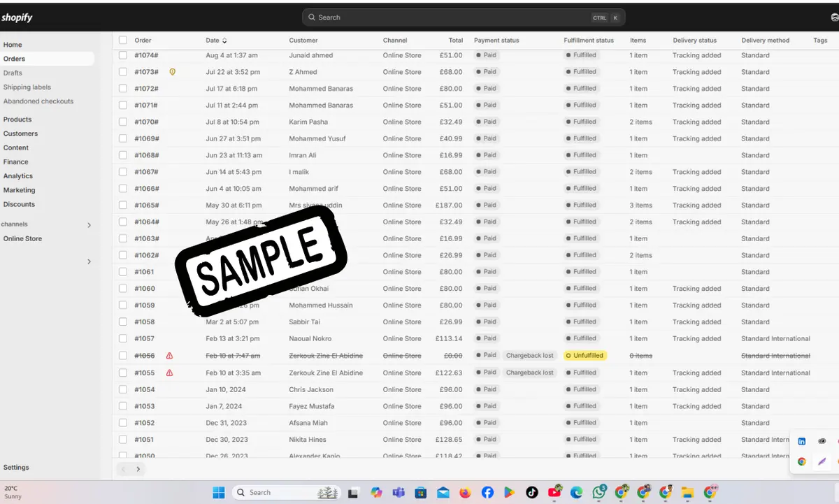The width and height of the screenshot is (839, 504).
Task: Select the checkbox for order #1057
Action: 123,338
